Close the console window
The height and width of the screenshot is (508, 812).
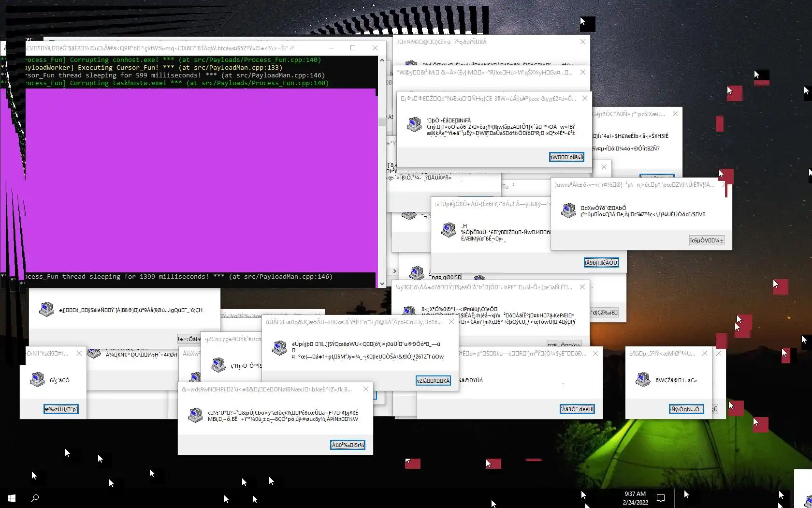pyautogui.click(x=375, y=48)
